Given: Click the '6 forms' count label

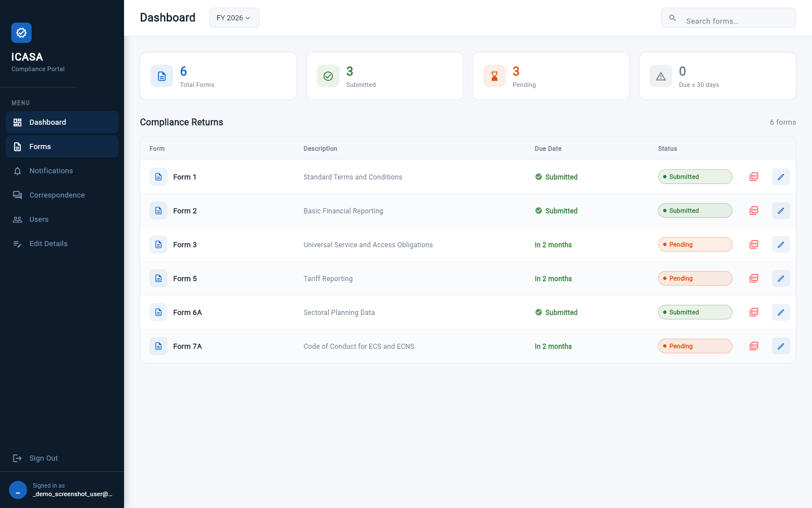Looking at the screenshot, I should point(783,122).
